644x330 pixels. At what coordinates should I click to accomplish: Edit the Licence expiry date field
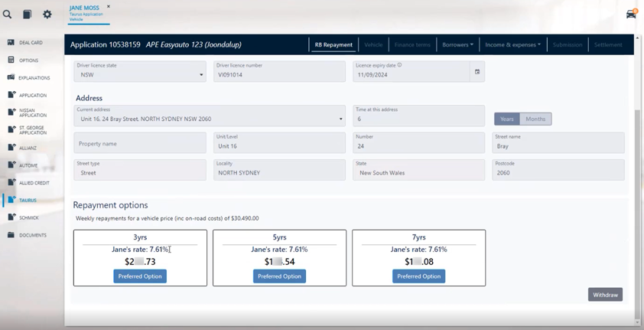pos(411,71)
